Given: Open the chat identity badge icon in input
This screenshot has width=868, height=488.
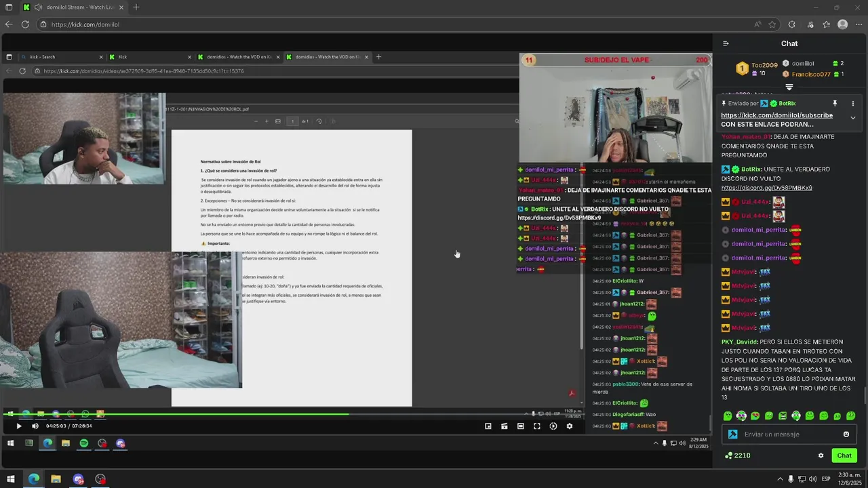Looking at the screenshot, I should click(x=732, y=434).
